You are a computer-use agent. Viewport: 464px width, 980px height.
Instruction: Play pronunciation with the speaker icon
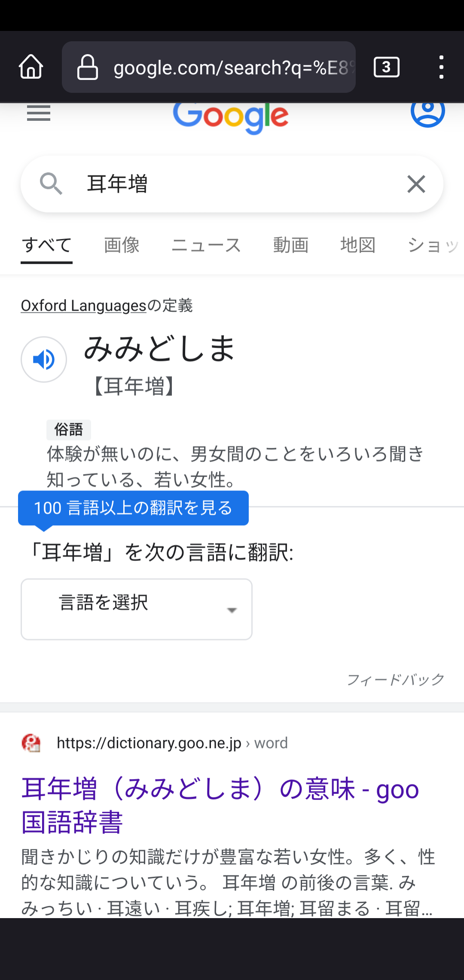(x=44, y=359)
